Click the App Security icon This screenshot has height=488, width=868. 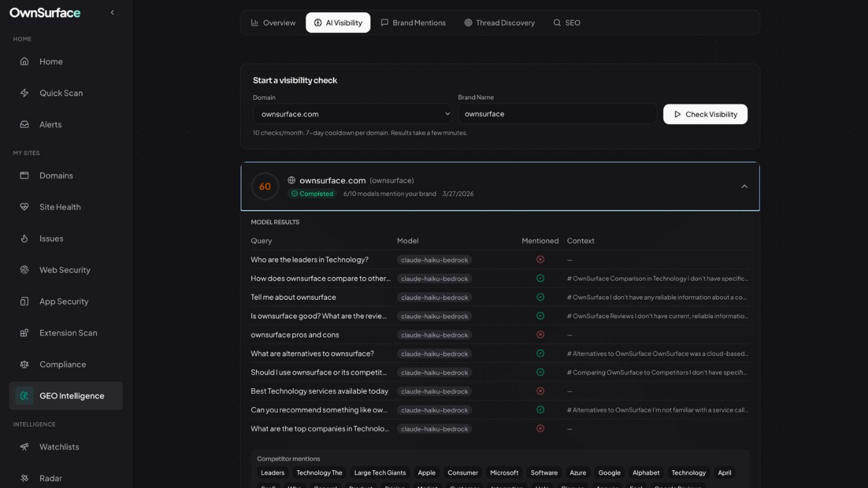pos(24,301)
